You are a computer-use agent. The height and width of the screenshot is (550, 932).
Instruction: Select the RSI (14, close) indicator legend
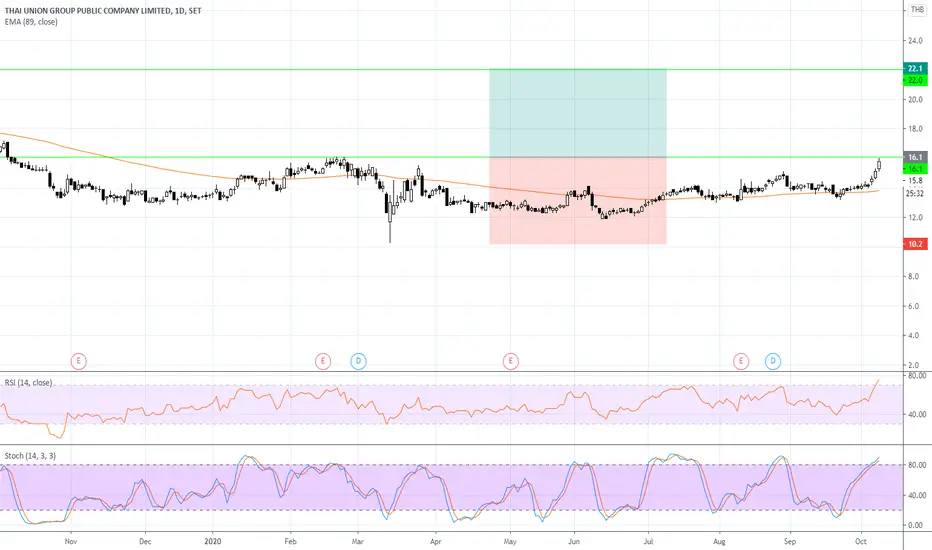pyautogui.click(x=29, y=383)
